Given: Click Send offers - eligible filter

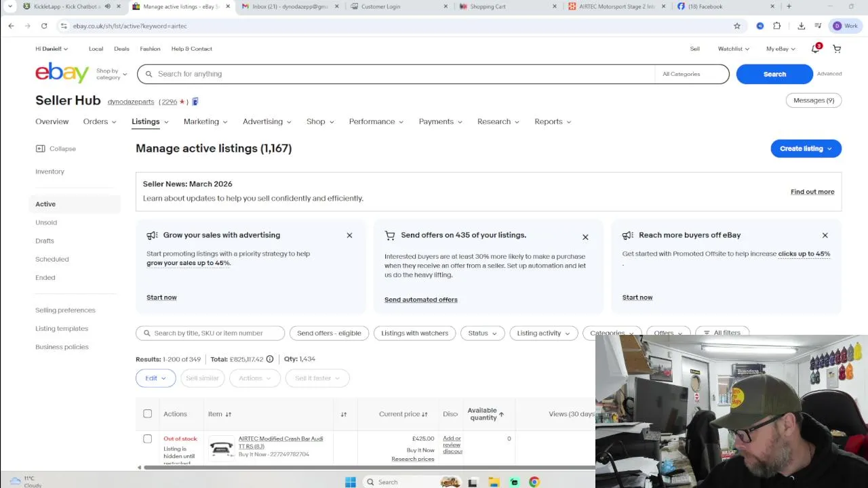Looking at the screenshot, I should click(329, 333).
